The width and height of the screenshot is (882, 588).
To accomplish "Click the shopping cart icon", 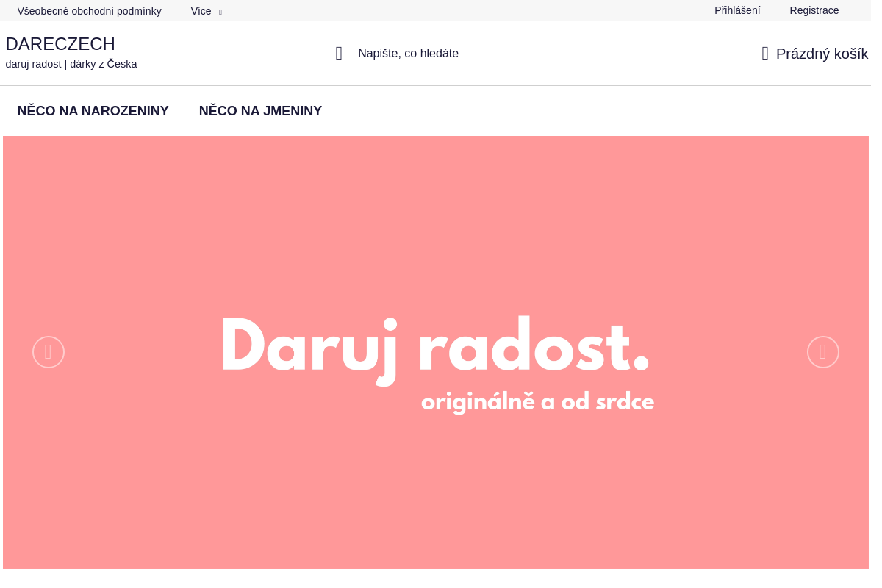I will [x=765, y=54].
